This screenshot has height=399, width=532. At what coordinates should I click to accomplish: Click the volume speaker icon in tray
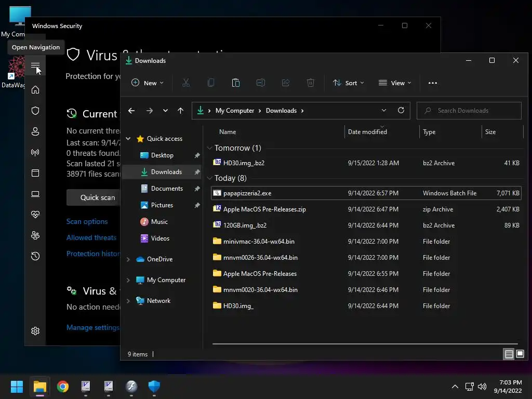click(x=482, y=387)
